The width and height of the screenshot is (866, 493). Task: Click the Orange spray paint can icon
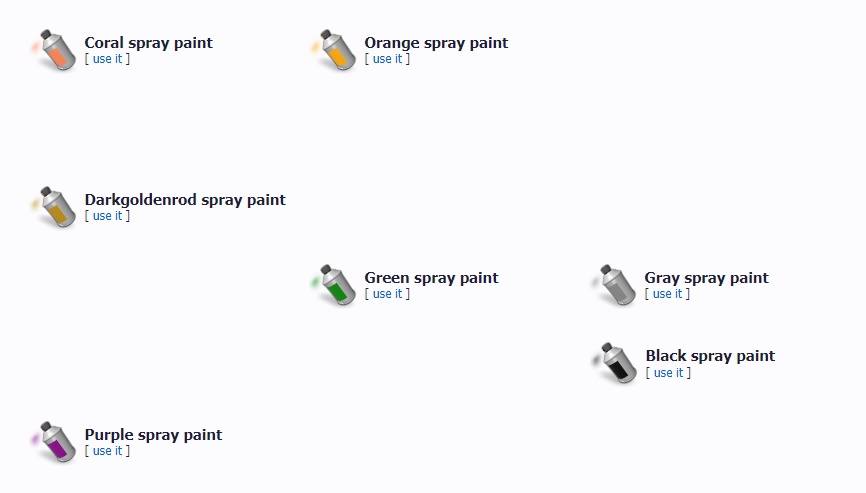pos(334,50)
